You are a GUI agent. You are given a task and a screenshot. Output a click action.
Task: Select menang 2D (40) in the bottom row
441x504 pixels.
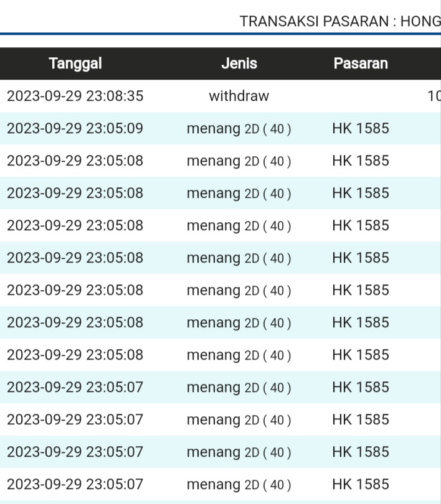pos(239,485)
